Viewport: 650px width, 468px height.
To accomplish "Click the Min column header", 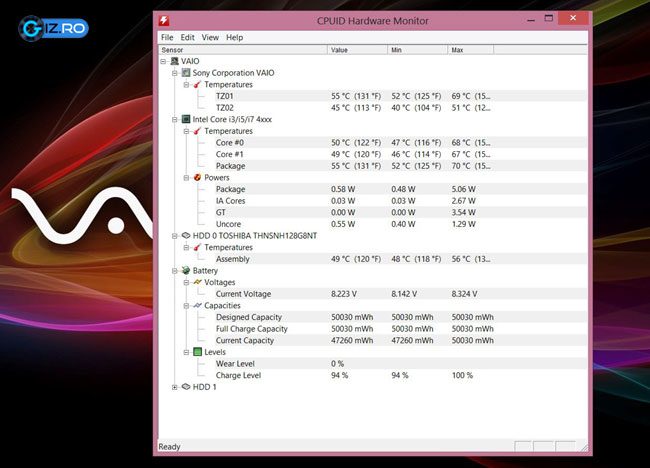I will click(x=417, y=50).
